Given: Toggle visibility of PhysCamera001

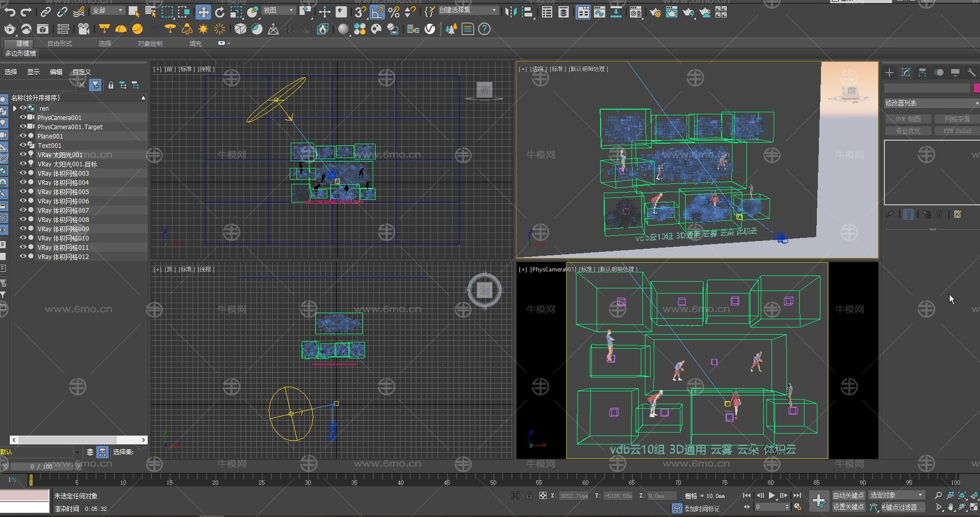Looking at the screenshot, I should point(23,117).
